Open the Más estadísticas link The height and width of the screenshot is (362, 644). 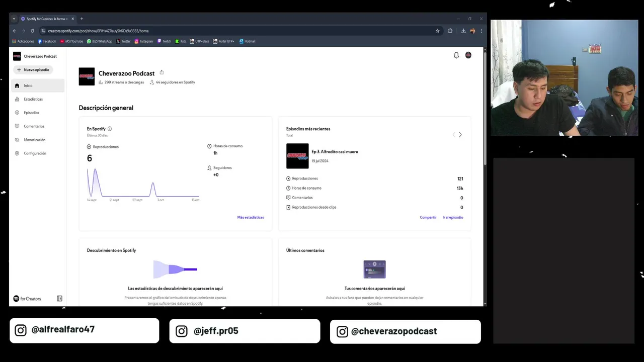pos(251,217)
